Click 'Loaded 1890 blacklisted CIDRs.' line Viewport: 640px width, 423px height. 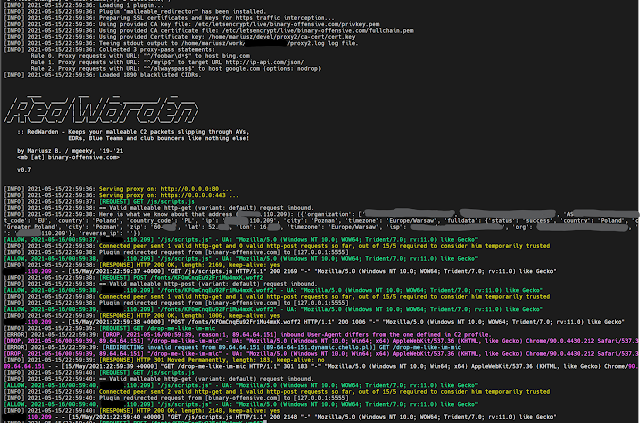pyautogui.click(x=102, y=75)
